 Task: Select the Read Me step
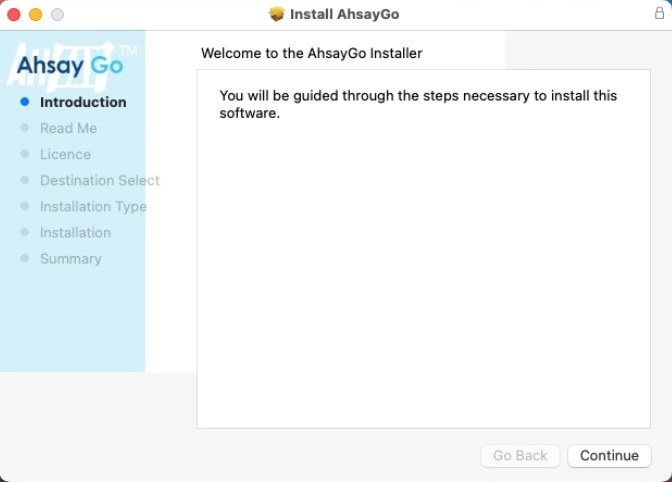[69, 128]
